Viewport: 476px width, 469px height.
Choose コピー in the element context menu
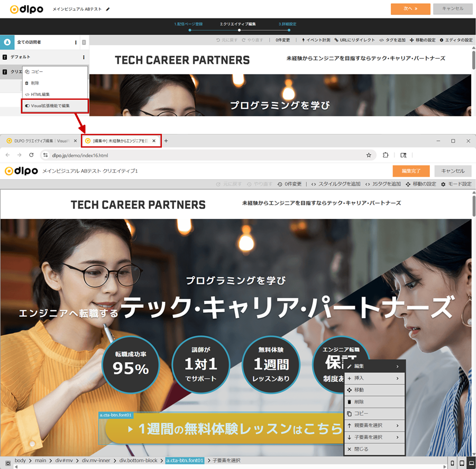[x=374, y=414]
